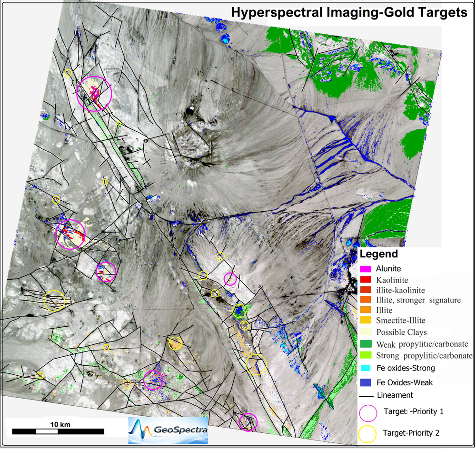The width and height of the screenshot is (476, 449).
Task: Click the GeoSpectra logo
Action: click(168, 430)
